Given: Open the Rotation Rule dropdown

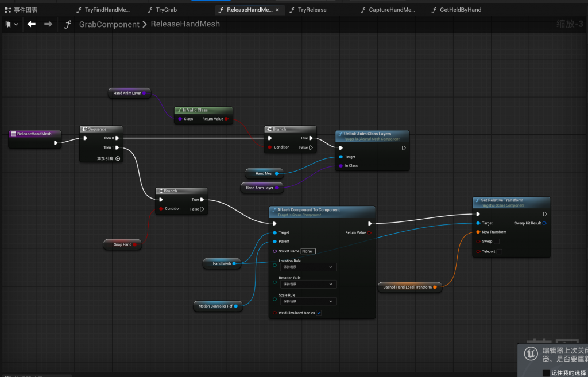Looking at the screenshot, I should pyautogui.click(x=308, y=284).
